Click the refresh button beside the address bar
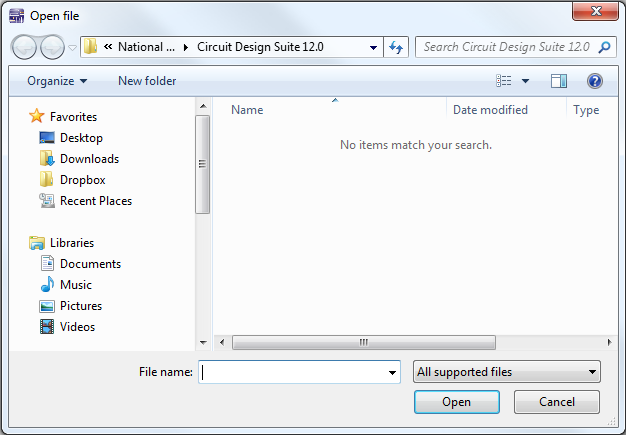Viewport: 626px width, 435px height. 396,47
